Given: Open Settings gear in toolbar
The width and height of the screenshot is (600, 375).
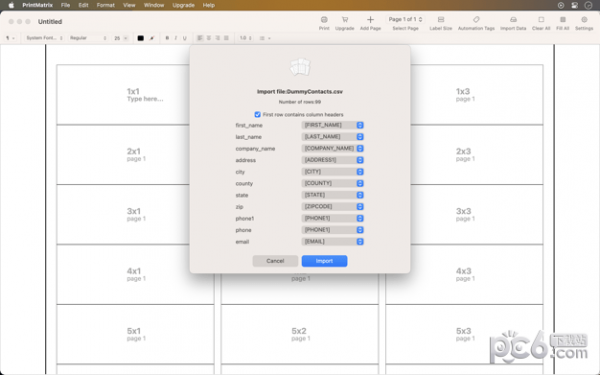Looking at the screenshot, I should click(584, 23).
